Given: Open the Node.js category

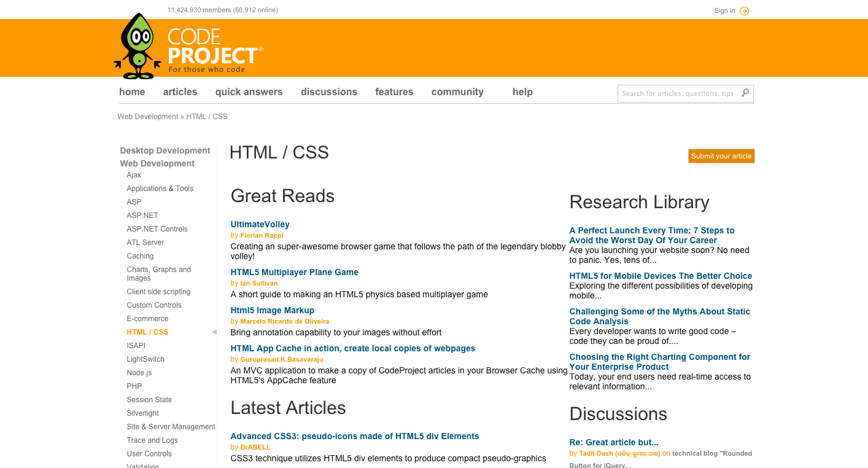Looking at the screenshot, I should tap(139, 373).
